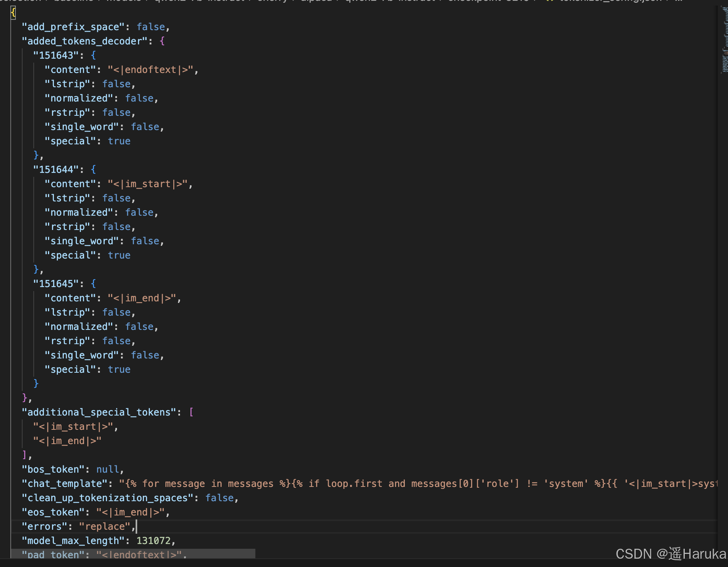
Task: Click the true value of special under 151643
Action: pyautogui.click(x=119, y=141)
